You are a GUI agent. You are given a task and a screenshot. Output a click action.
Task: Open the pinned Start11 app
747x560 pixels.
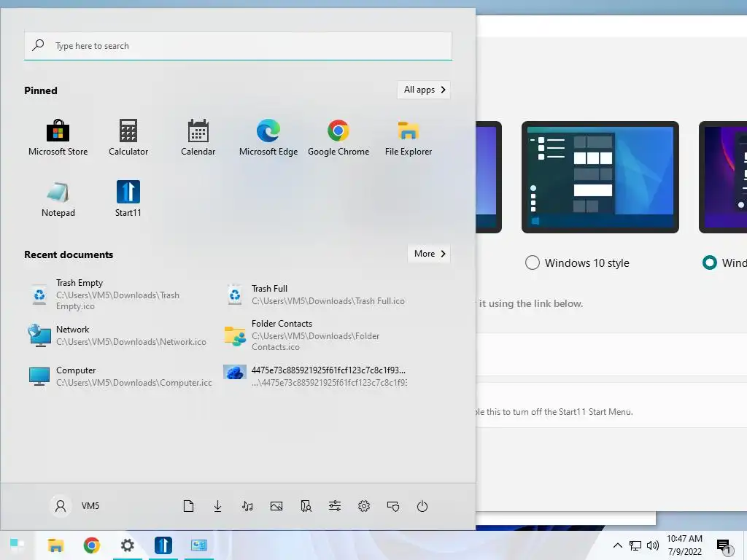pos(128,199)
